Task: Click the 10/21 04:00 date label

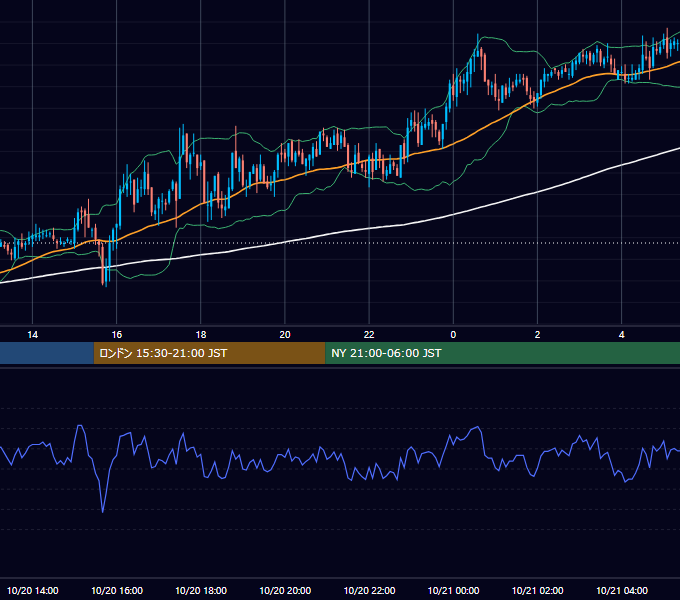Action: pos(621,590)
